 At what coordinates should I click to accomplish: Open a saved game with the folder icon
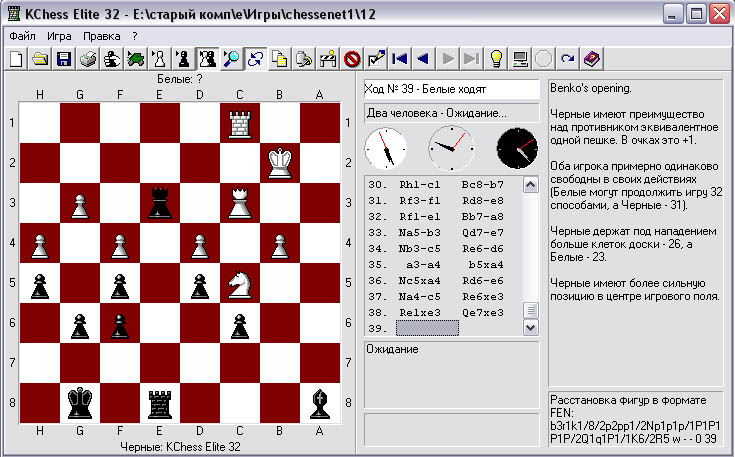click(x=40, y=59)
